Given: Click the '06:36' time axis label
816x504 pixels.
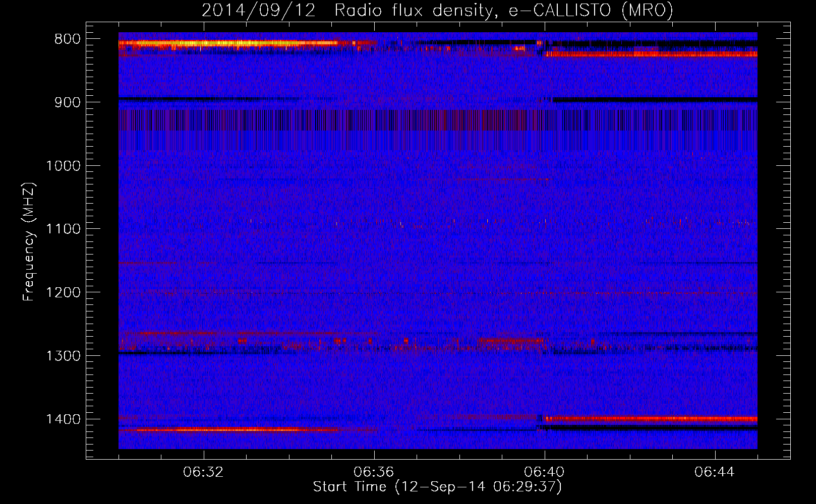Looking at the screenshot, I should point(374,472).
